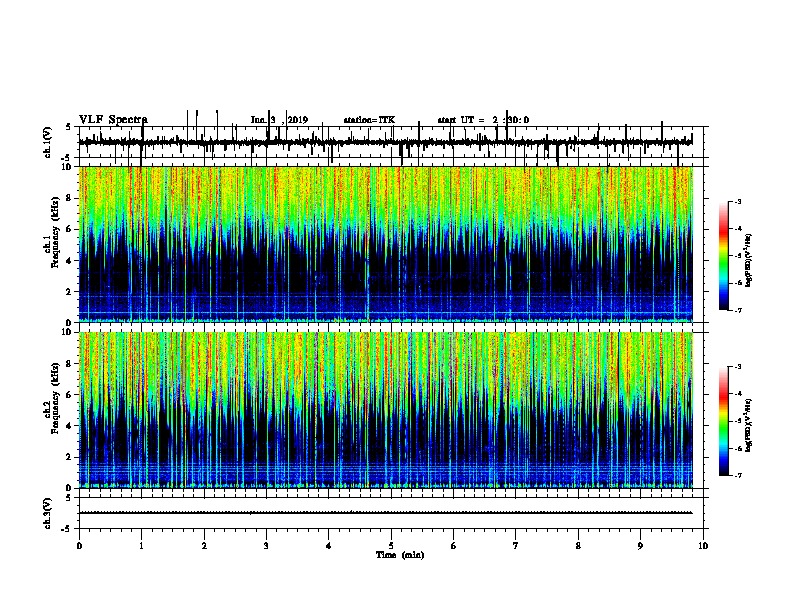Image resolution: width=792 pixels, height=612 pixels.
Task: Click the log(PSD) label beside ch.1 colorbar
Action: [749, 261]
